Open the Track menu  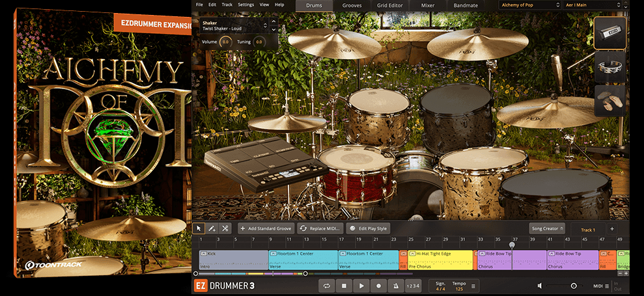[227, 5]
